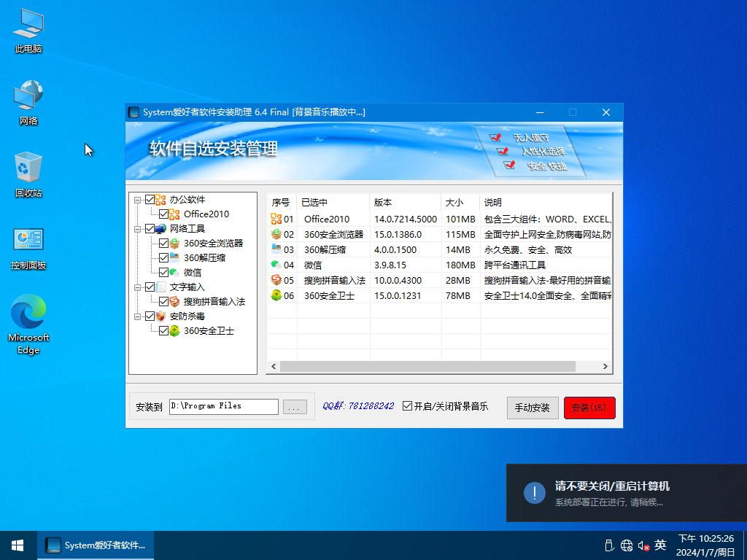The width and height of the screenshot is (747, 560).
Task: Click the 说明 column header
Action: pos(546,203)
